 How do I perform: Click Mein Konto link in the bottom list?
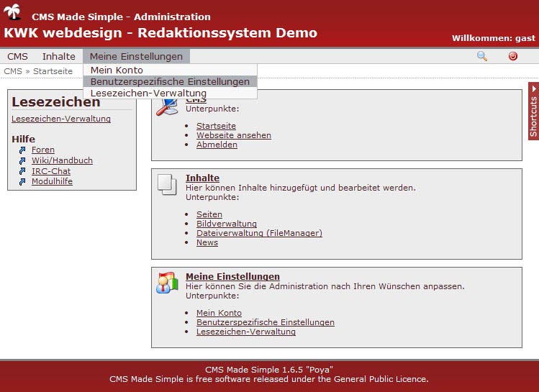point(219,313)
